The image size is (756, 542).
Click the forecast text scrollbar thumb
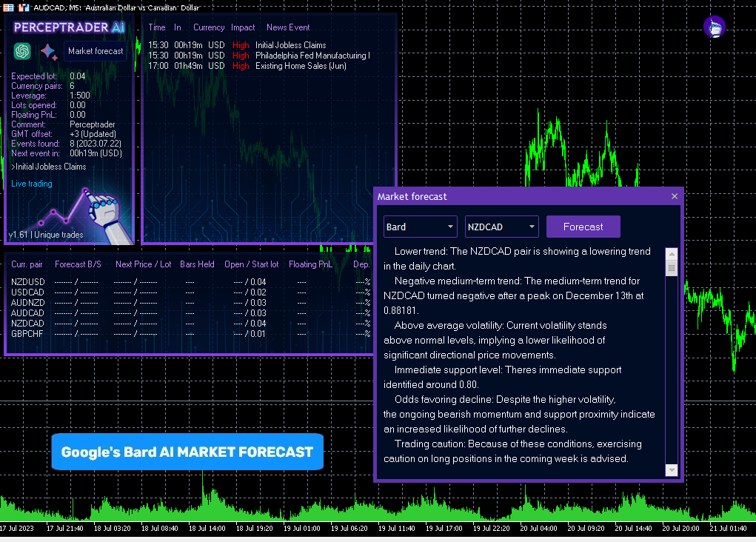pyautogui.click(x=672, y=267)
